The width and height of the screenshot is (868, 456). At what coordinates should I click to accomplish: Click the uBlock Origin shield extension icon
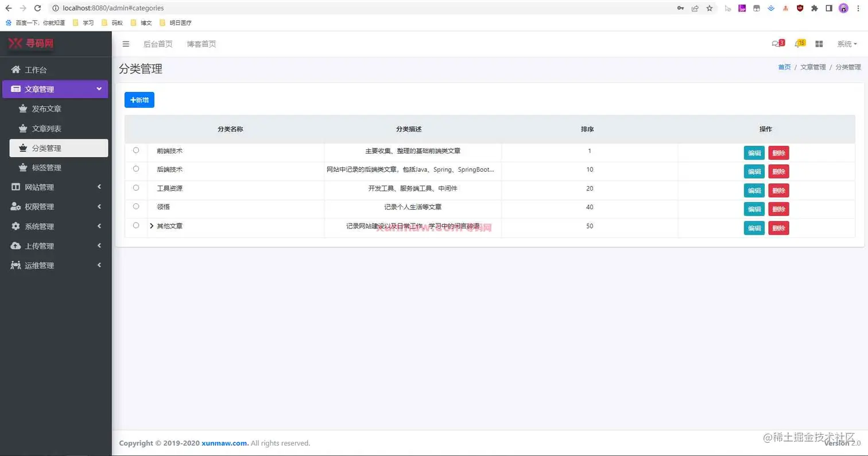click(800, 8)
